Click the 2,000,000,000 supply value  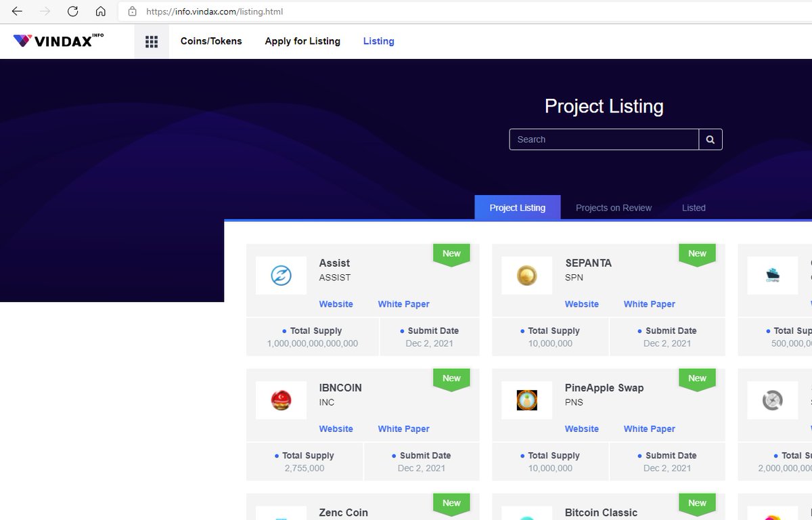click(x=785, y=468)
